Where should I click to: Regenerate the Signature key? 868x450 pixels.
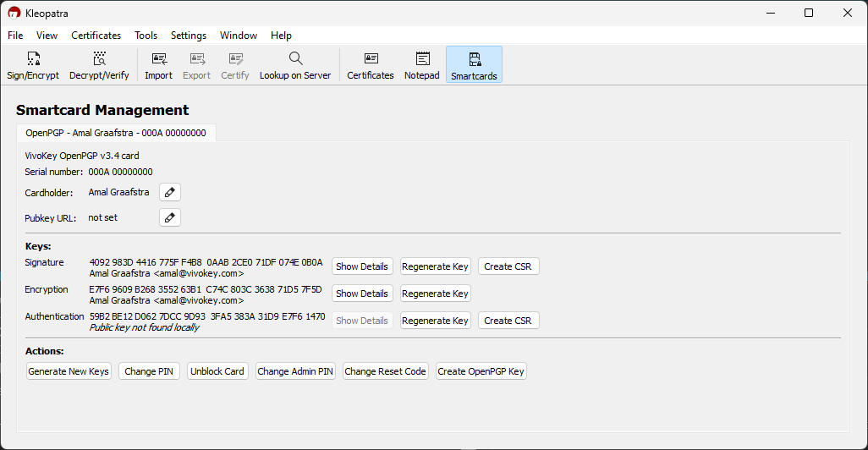[x=435, y=266]
